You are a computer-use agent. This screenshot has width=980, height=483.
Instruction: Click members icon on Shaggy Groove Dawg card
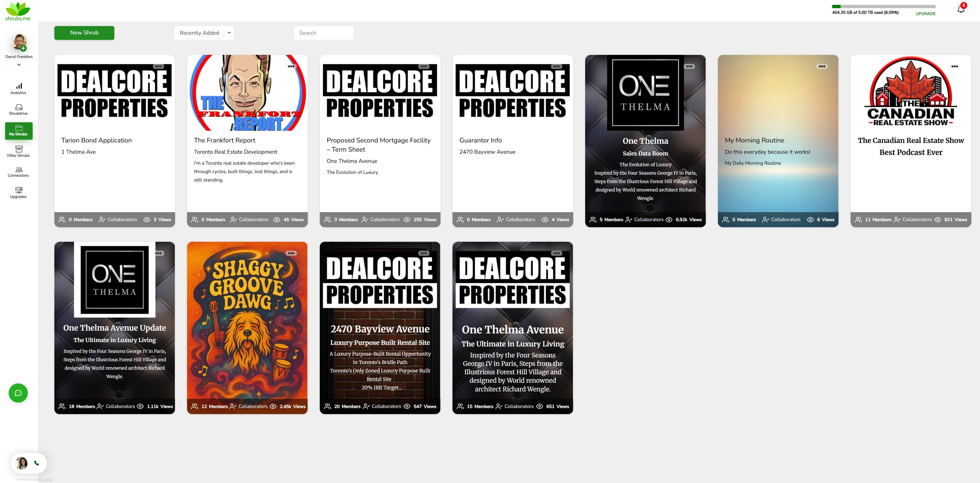(x=195, y=406)
